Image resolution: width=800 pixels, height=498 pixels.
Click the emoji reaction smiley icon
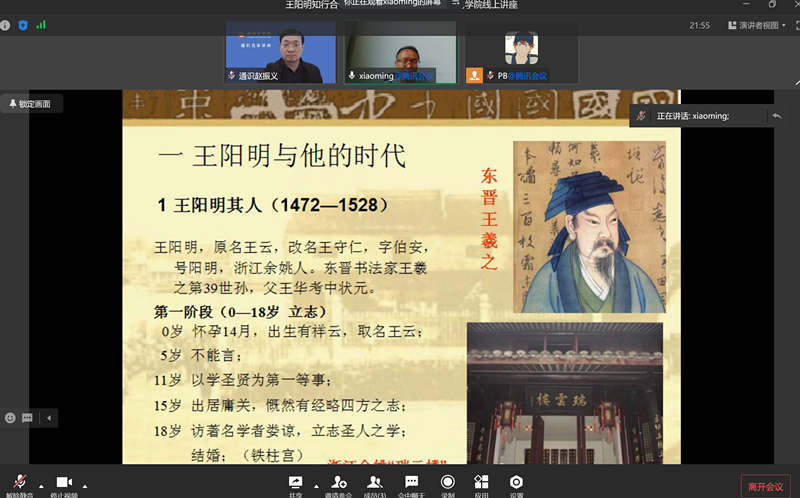(11, 417)
